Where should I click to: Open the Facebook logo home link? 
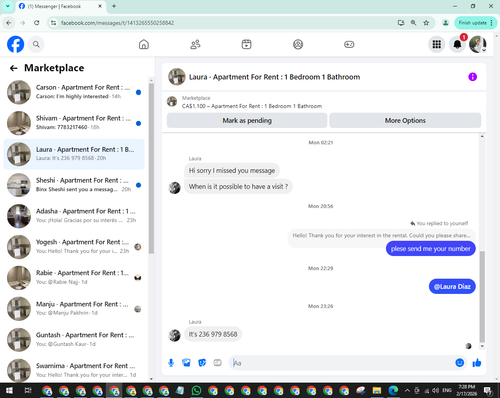coord(16,44)
